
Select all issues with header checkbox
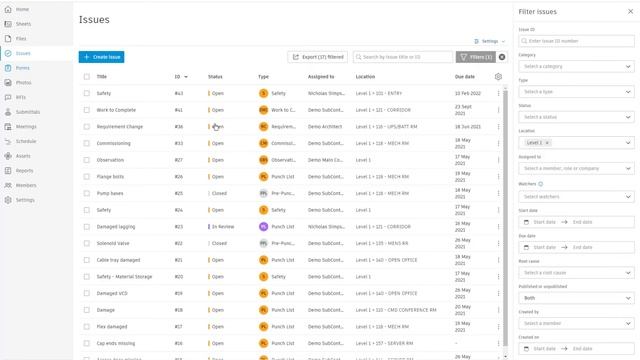pos(87,77)
